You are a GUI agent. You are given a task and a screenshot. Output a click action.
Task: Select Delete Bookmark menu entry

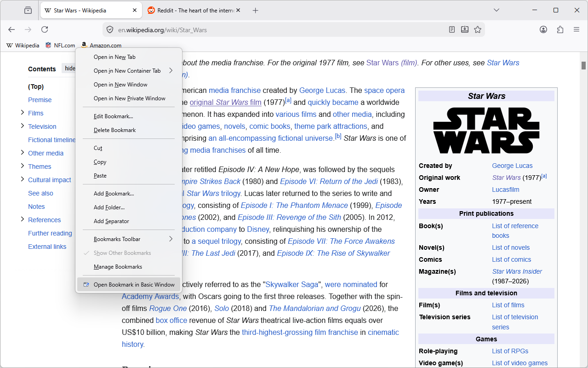coord(129,130)
